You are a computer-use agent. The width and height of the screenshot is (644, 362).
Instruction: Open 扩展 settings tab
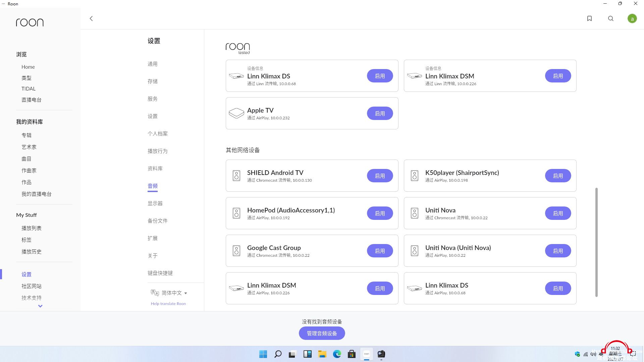pyautogui.click(x=153, y=238)
